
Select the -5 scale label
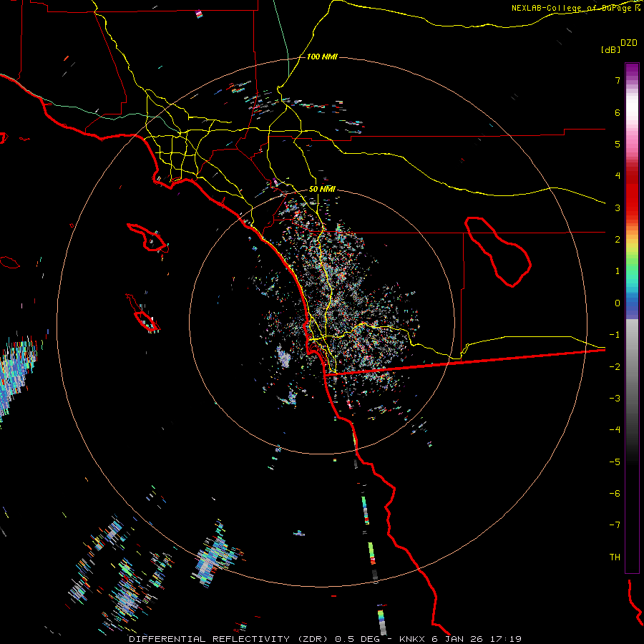(615, 462)
